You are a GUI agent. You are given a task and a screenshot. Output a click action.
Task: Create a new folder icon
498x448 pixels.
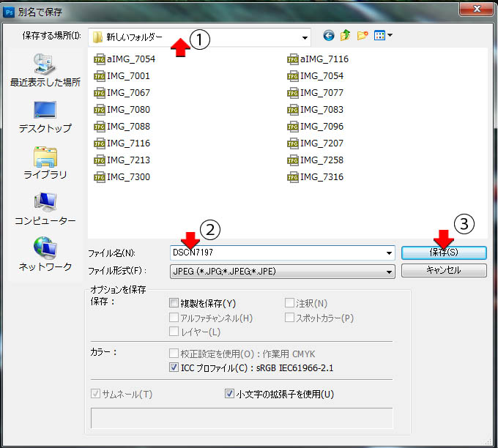pyautogui.click(x=363, y=36)
